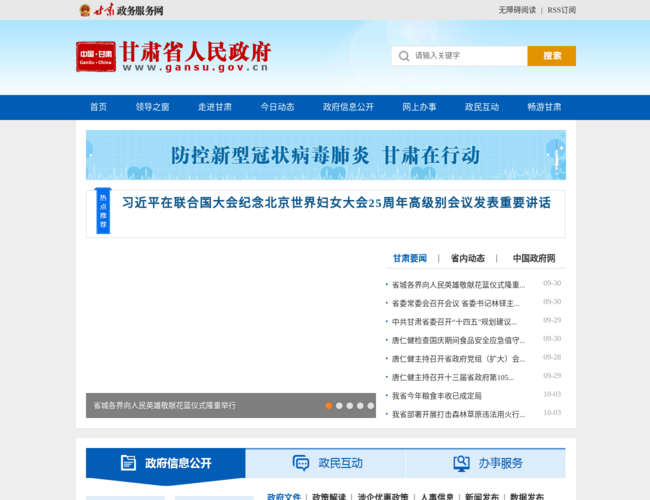Image resolution: width=650 pixels, height=500 pixels.
Task: Click the orange 搜索 button
Action: click(552, 56)
